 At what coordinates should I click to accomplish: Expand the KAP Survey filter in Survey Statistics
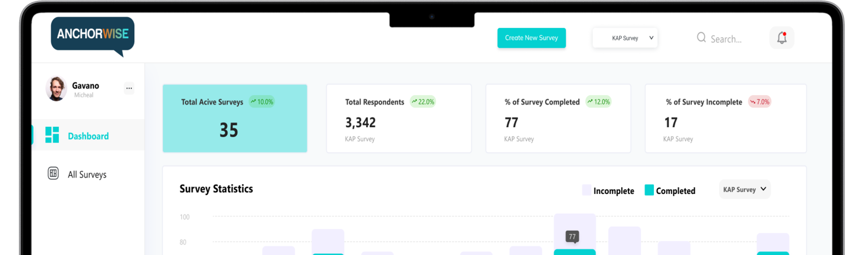point(744,189)
